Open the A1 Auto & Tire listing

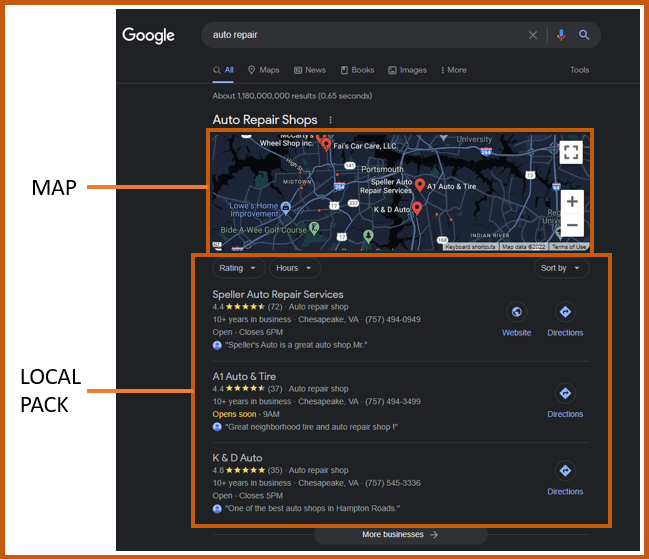244,377
